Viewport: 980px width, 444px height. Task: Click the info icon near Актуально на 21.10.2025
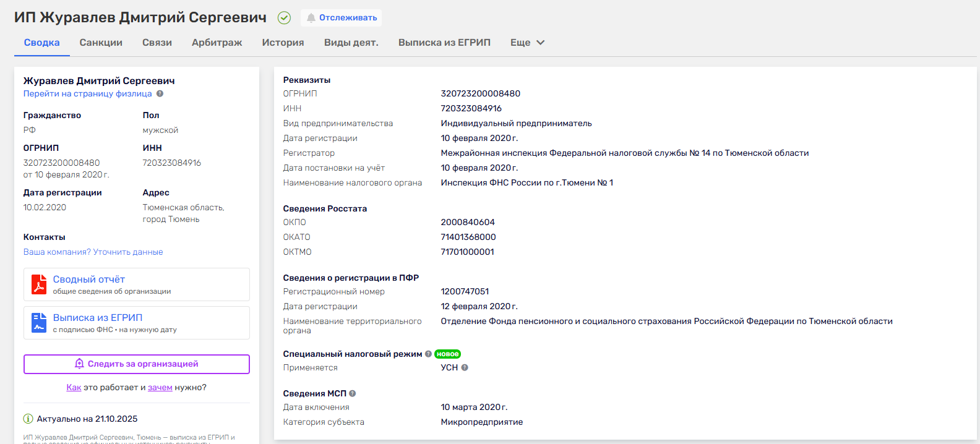28,419
